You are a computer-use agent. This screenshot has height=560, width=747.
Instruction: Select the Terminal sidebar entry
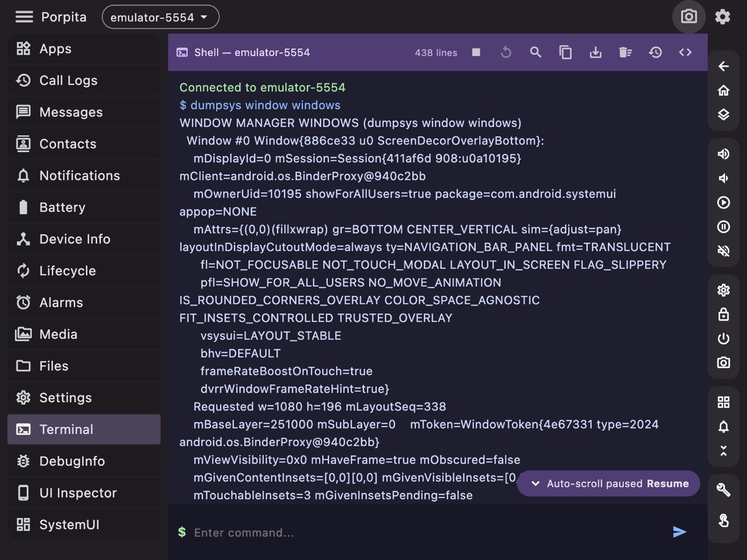pos(84,429)
